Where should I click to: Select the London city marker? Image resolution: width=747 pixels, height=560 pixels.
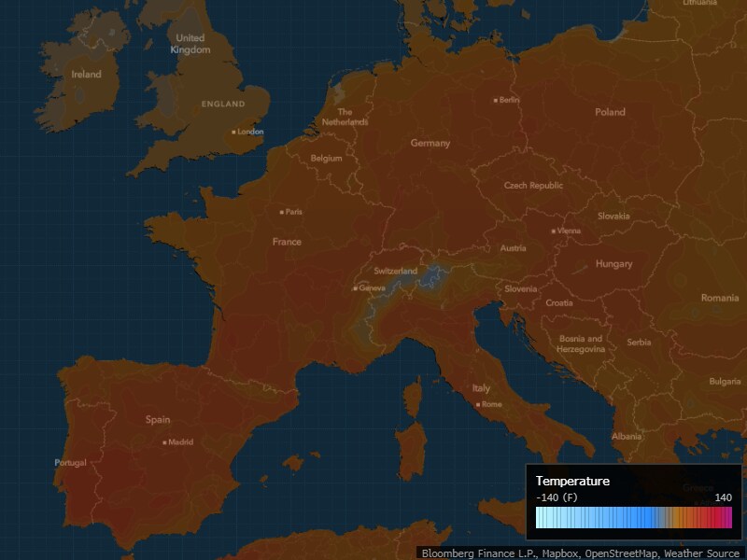tap(234, 132)
